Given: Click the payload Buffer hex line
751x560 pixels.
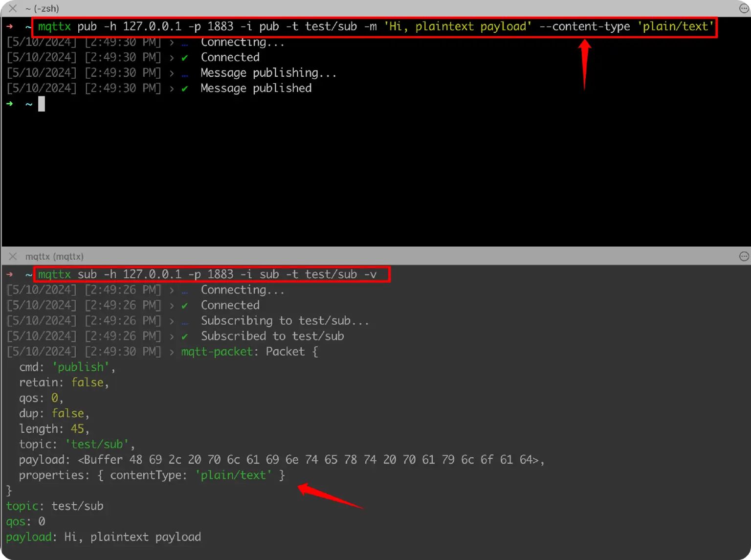Looking at the screenshot, I should [x=310, y=460].
